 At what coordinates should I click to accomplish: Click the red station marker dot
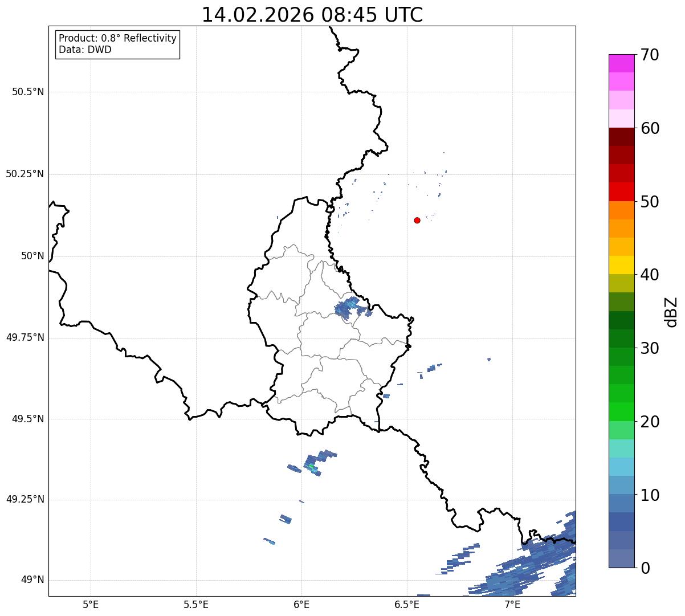click(417, 220)
